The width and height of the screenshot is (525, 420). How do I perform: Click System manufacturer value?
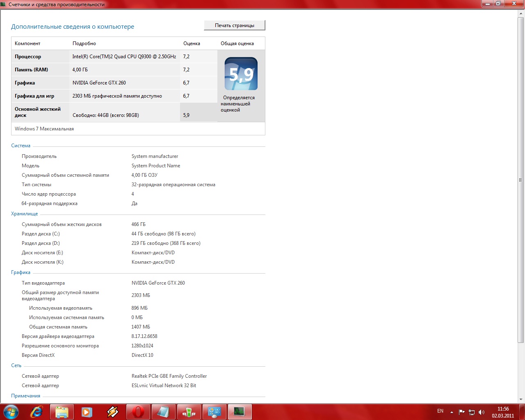155,156
